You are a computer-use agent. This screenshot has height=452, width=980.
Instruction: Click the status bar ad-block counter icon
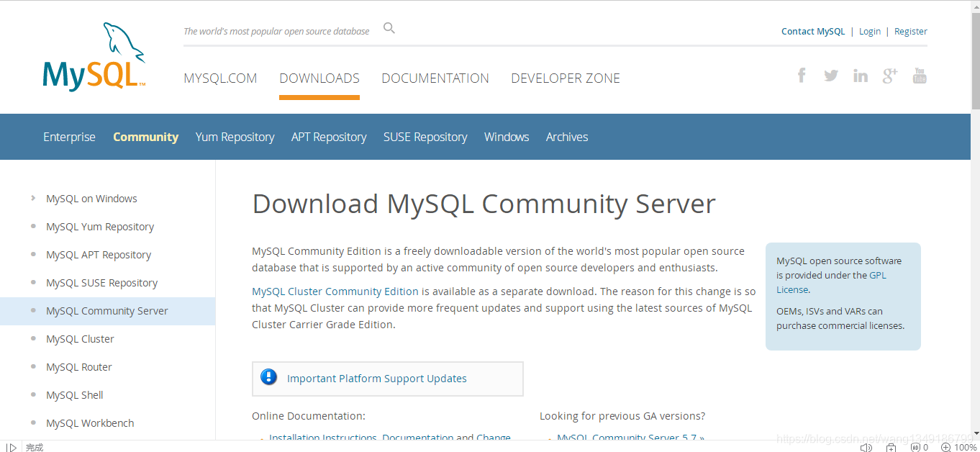(920, 447)
